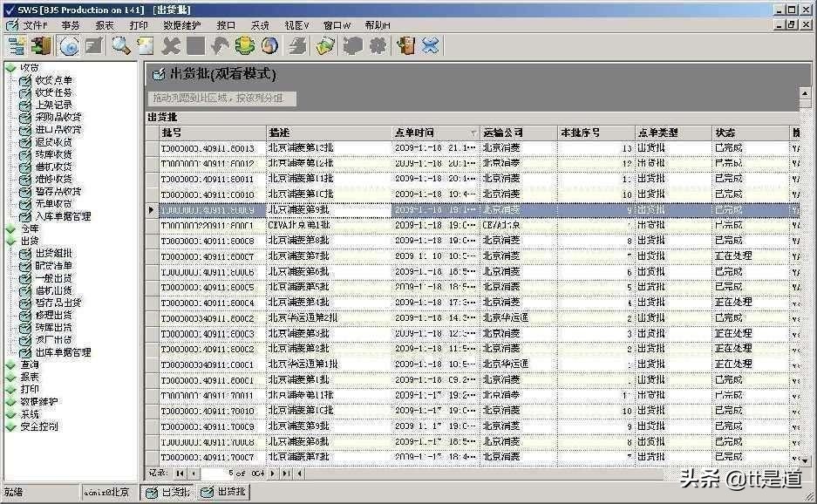Sort by the 状态 column header

pyautogui.click(x=751, y=133)
